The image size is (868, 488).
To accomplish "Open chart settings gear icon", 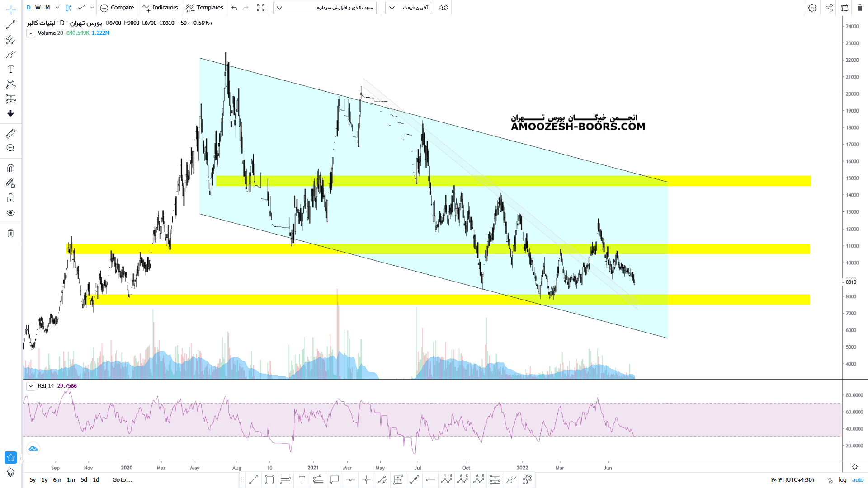I will tap(812, 8).
